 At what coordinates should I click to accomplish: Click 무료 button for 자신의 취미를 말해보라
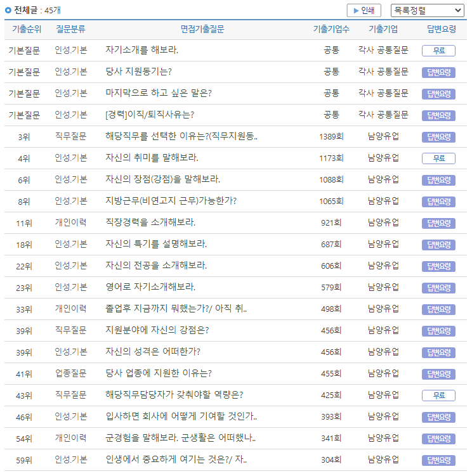438,158
